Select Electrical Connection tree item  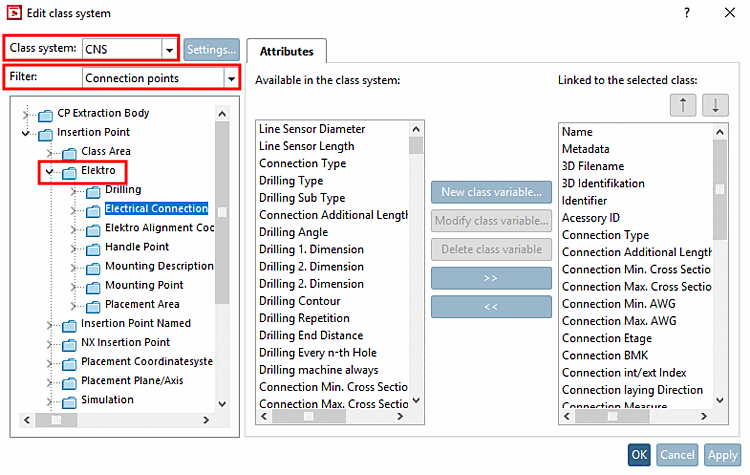click(x=156, y=209)
